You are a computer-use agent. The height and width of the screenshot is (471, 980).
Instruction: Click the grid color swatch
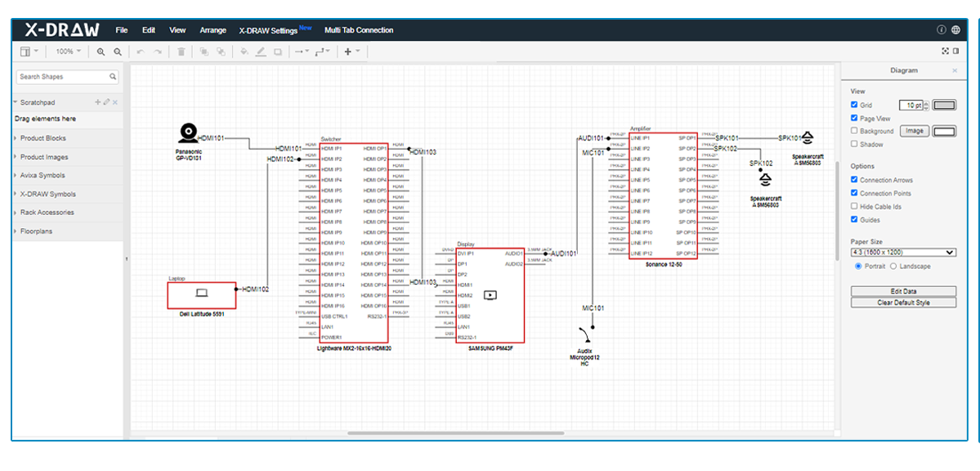944,105
